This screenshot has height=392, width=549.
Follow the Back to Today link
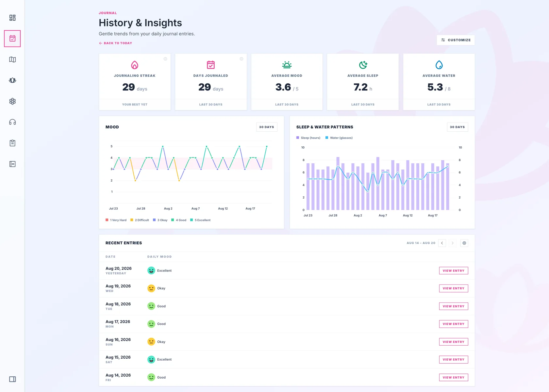pos(115,43)
